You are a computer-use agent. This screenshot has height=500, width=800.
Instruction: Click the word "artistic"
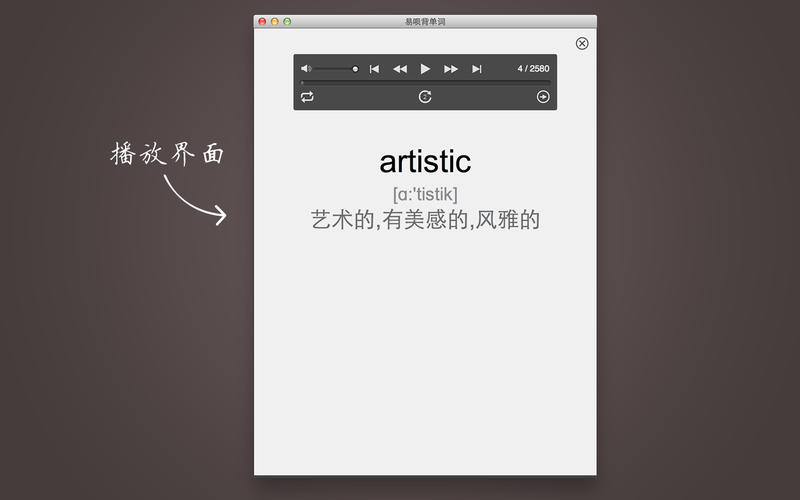(425, 162)
